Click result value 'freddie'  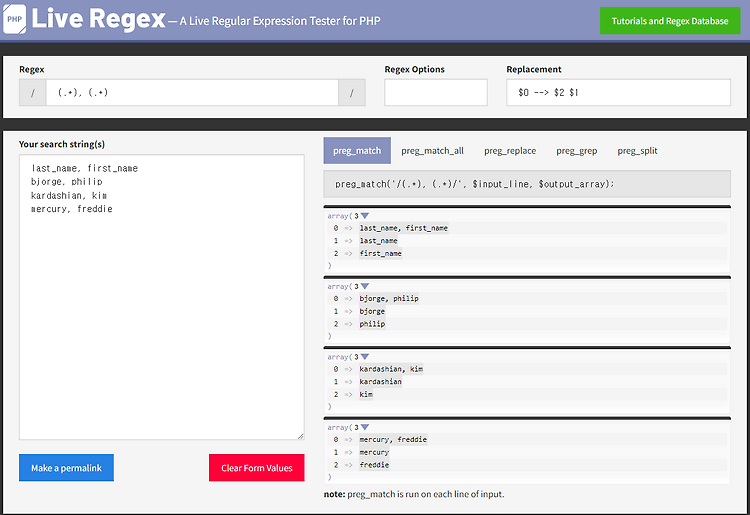374,465
